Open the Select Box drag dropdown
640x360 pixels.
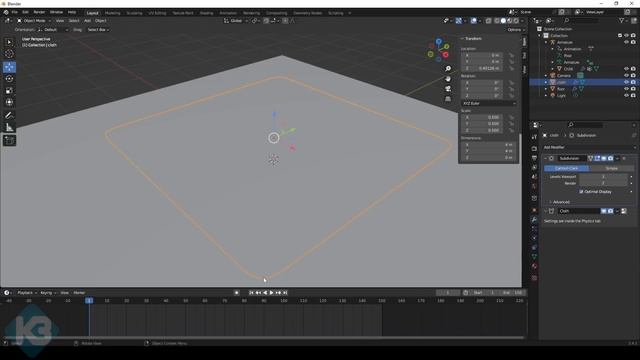[x=98, y=30]
